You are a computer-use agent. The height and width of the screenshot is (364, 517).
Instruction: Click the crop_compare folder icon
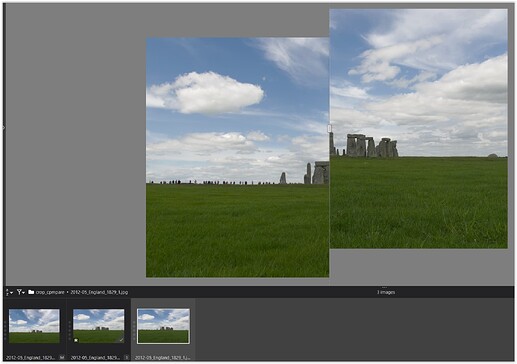pyautogui.click(x=31, y=292)
